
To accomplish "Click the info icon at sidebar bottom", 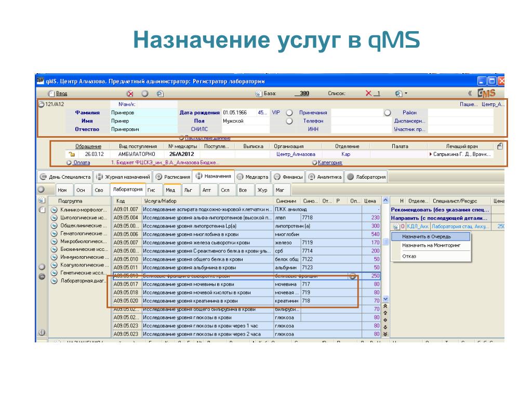I will click(42, 332).
